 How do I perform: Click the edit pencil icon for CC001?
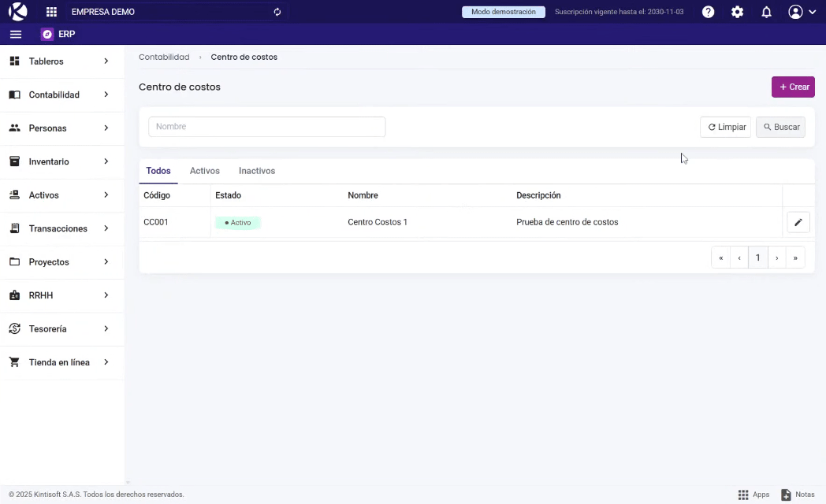798,223
